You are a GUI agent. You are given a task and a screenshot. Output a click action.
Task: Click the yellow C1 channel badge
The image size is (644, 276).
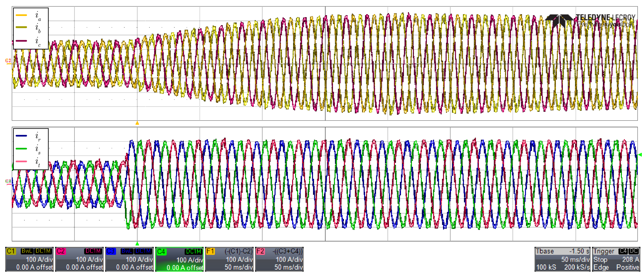11,251
